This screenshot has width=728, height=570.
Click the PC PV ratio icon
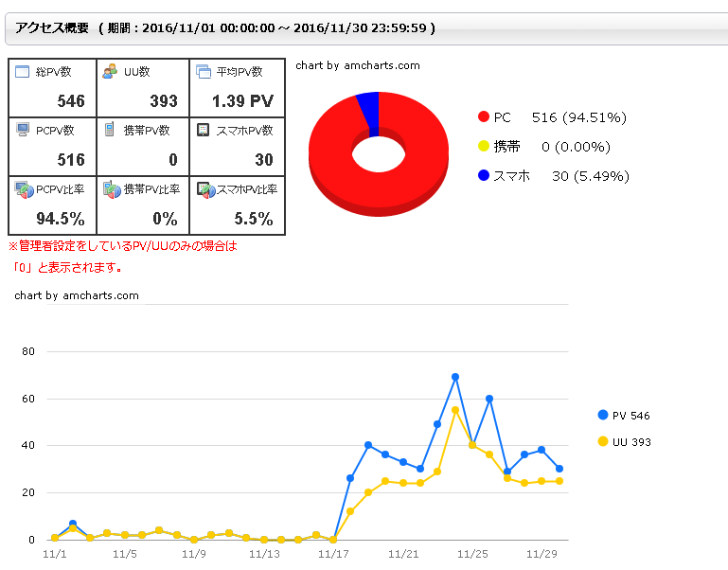[x=24, y=189]
